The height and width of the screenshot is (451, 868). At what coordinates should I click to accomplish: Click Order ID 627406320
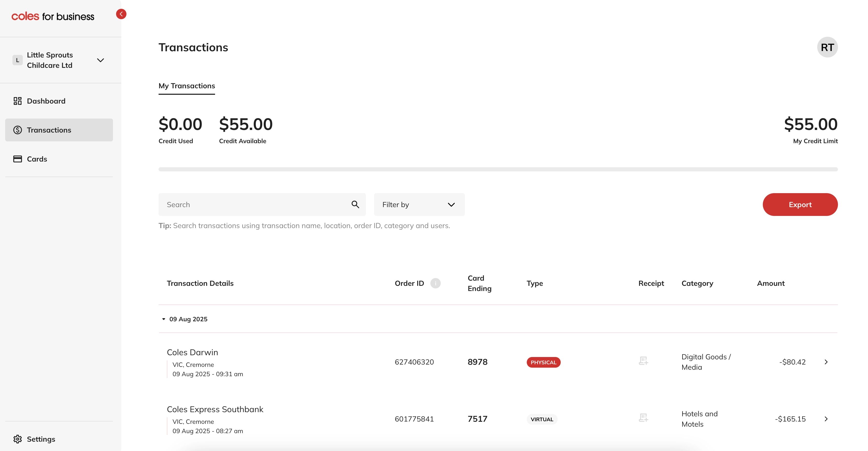coord(414,362)
